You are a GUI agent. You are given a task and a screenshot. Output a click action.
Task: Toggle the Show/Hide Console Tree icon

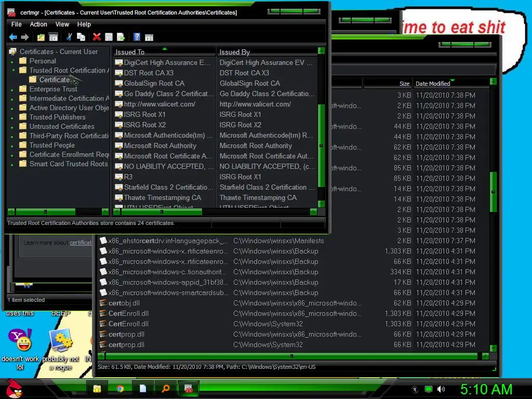(x=54, y=37)
